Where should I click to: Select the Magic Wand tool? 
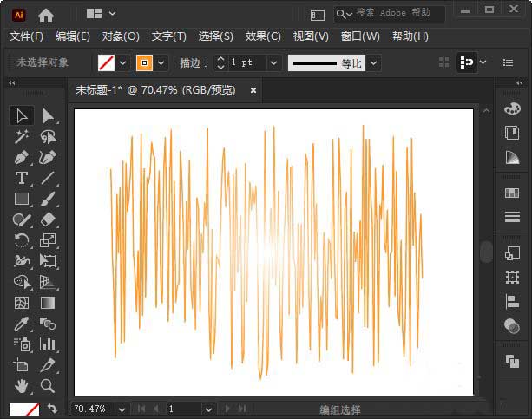[22, 136]
